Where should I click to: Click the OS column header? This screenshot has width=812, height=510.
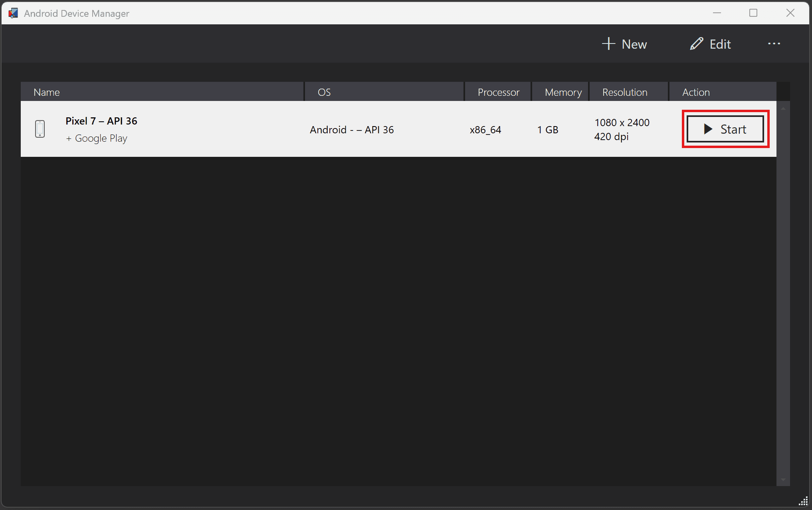pyautogui.click(x=324, y=91)
